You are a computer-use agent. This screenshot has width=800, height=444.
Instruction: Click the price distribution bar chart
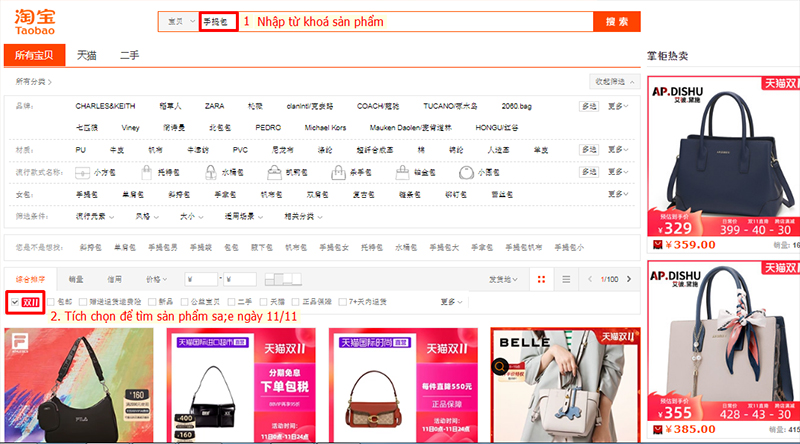[x=283, y=279]
